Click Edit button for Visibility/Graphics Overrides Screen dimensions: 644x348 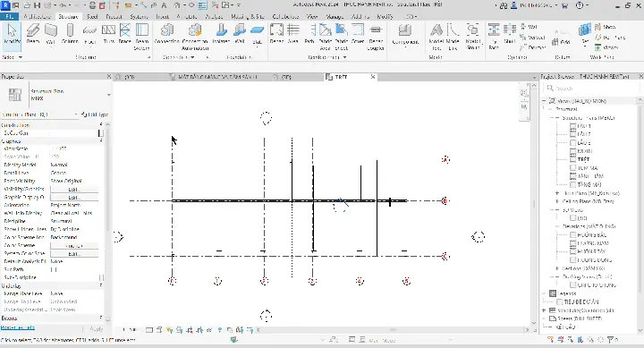tap(74, 189)
